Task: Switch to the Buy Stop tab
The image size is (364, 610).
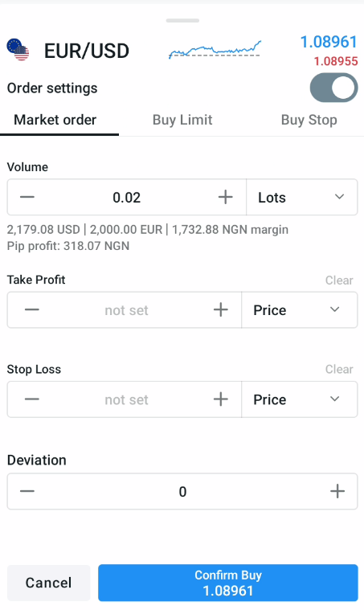Action: pyautogui.click(x=309, y=120)
